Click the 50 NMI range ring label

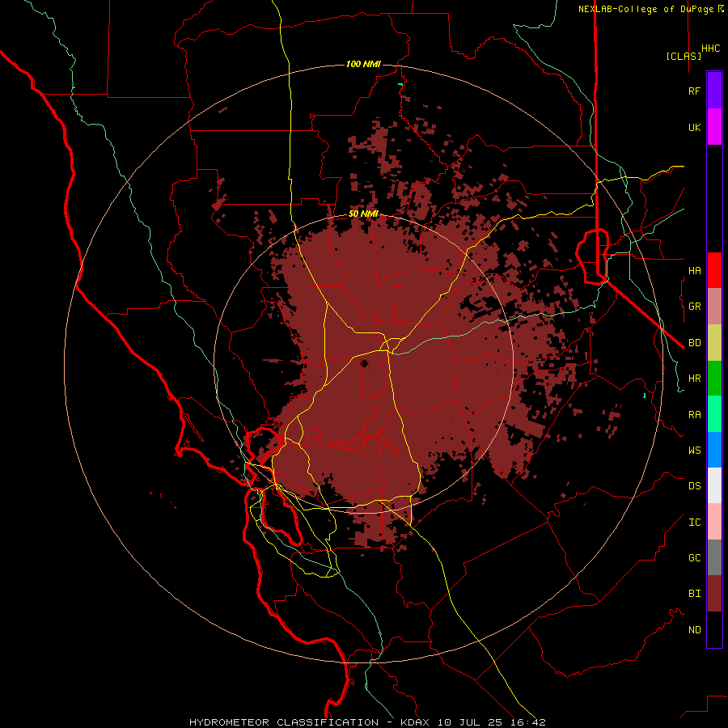pyautogui.click(x=363, y=214)
